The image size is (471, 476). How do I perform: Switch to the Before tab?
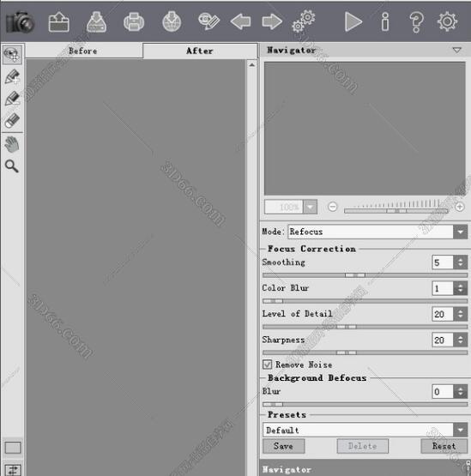tap(83, 51)
